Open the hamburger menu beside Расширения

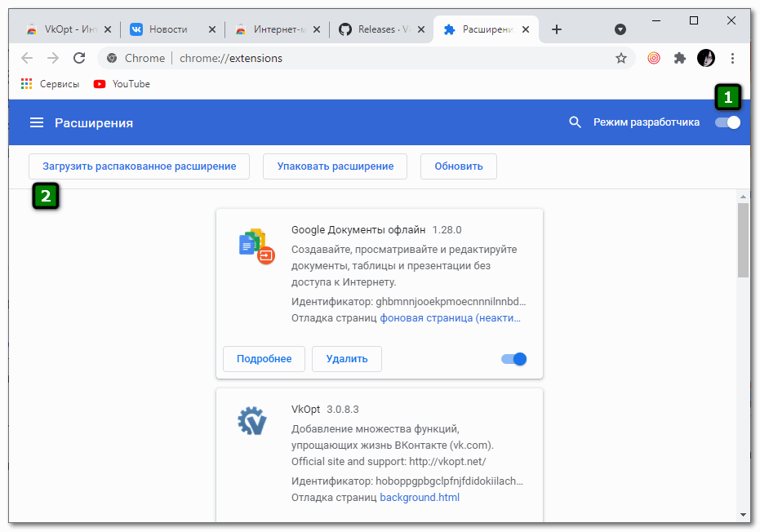point(37,122)
